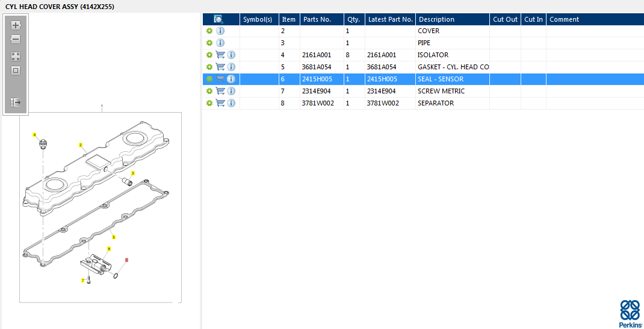This screenshot has height=329, width=644.
Task: Add SEAL - SENSOR to cart
Action: tap(220, 79)
